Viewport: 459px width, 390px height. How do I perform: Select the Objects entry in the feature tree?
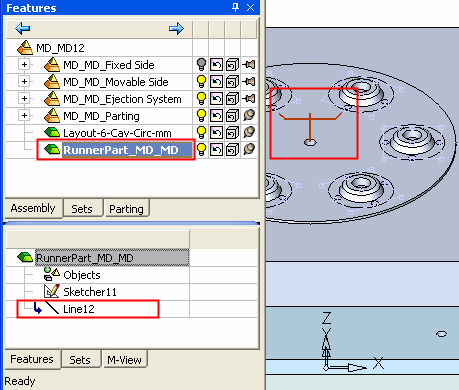82,275
